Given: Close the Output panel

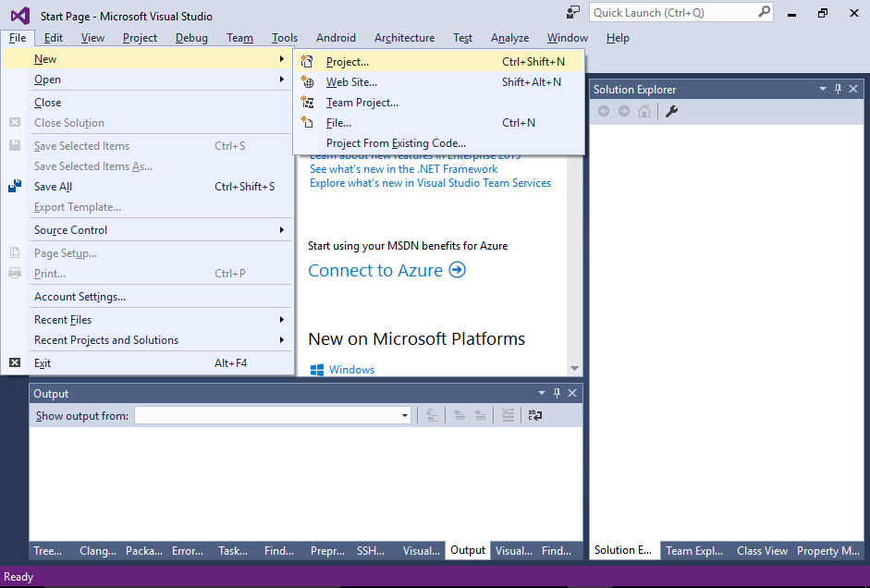Looking at the screenshot, I should [572, 393].
